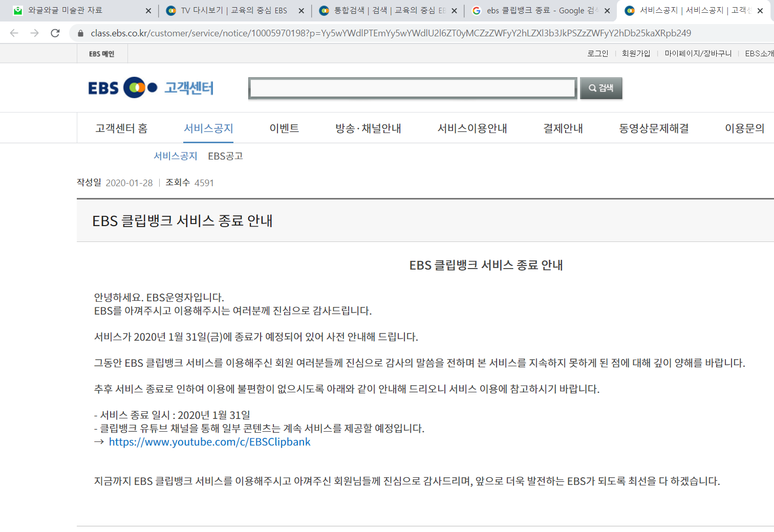This screenshot has width=774, height=532.
Task: Close the 와글와글 미술관 자료 tab
Action: [x=148, y=11]
